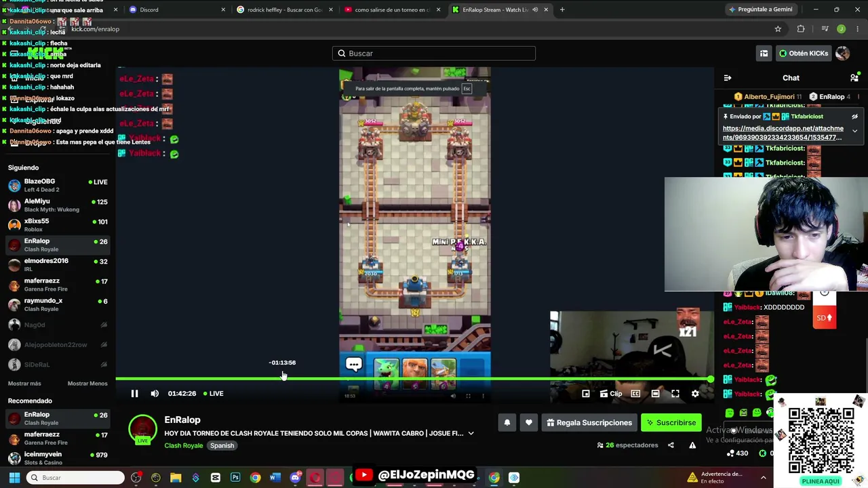Image resolution: width=868 pixels, height=488 pixels.
Task: Open xBixs55 Roblox channel
Action: (x=58, y=225)
